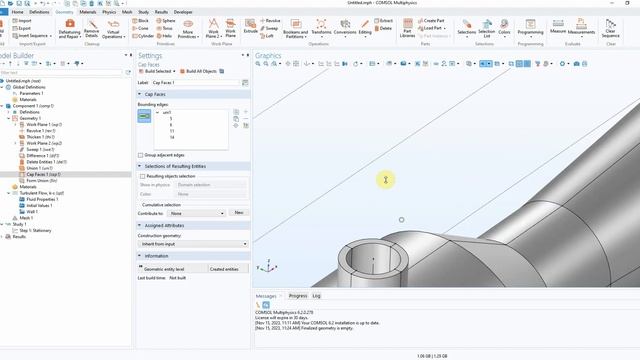Click the Loft operation
The width and height of the screenshot is (640, 360).
point(267,36)
